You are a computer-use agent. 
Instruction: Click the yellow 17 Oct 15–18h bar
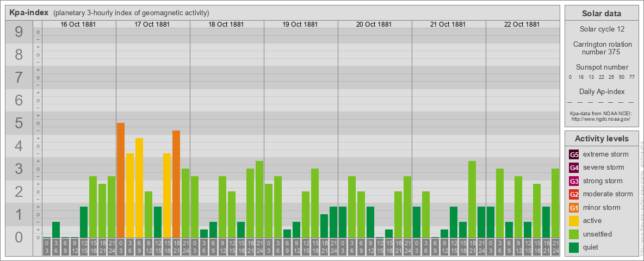coord(167,195)
